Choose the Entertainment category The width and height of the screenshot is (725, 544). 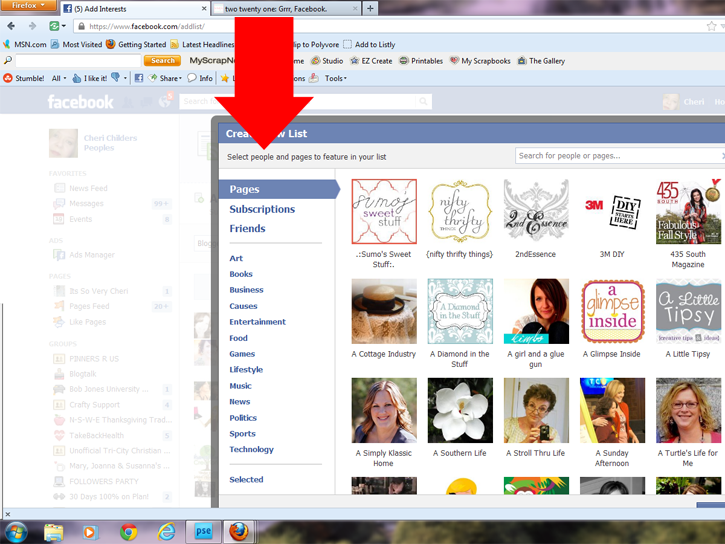(x=257, y=322)
